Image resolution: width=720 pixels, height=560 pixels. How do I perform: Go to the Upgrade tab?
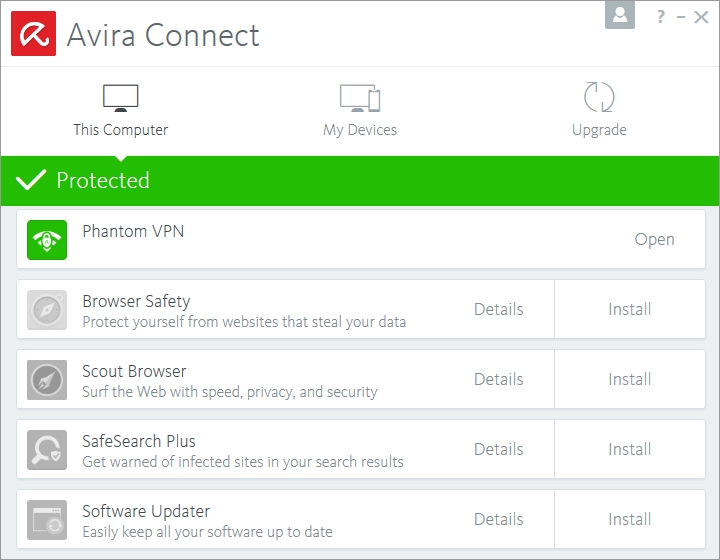coord(599,110)
